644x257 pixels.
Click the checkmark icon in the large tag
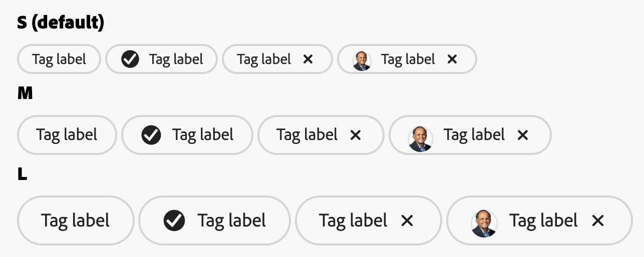click(174, 220)
